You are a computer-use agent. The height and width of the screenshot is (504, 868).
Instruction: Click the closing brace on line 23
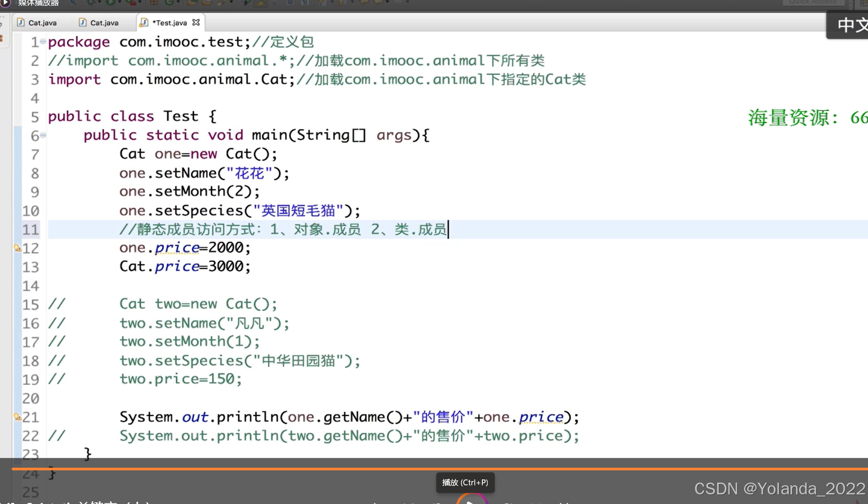(x=88, y=454)
